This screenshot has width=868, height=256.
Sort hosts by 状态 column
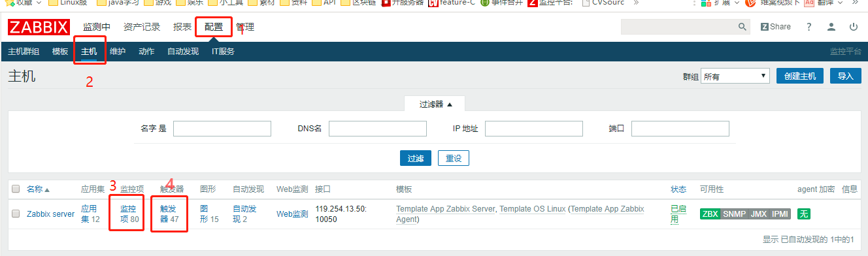[x=678, y=189]
